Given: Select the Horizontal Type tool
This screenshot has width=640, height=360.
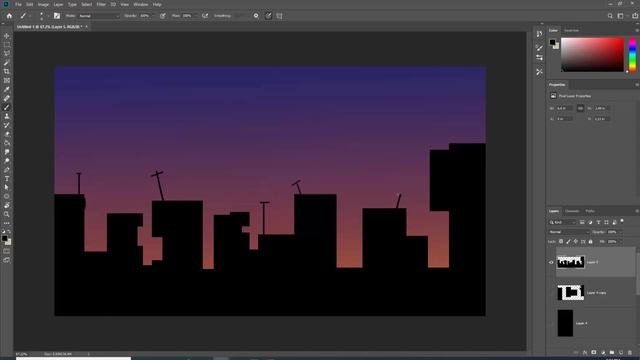Looking at the screenshot, I should click(7, 179).
